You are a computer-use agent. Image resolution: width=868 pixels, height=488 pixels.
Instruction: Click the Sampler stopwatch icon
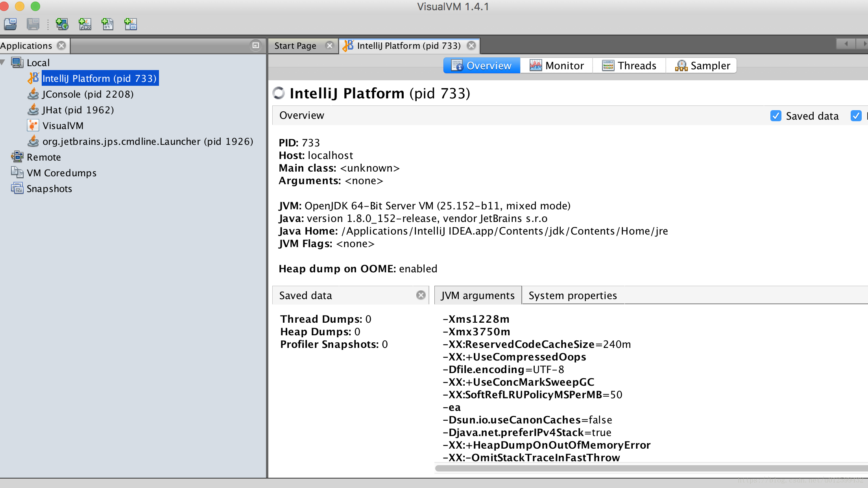681,65
